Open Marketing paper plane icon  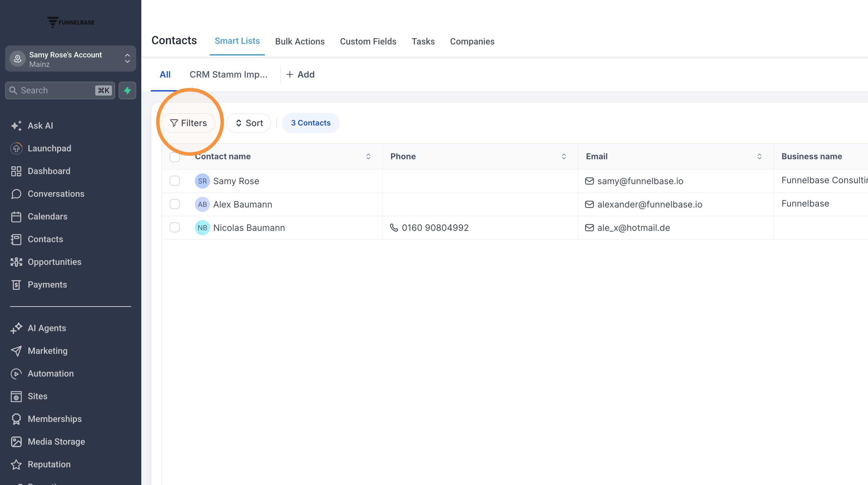(x=16, y=351)
